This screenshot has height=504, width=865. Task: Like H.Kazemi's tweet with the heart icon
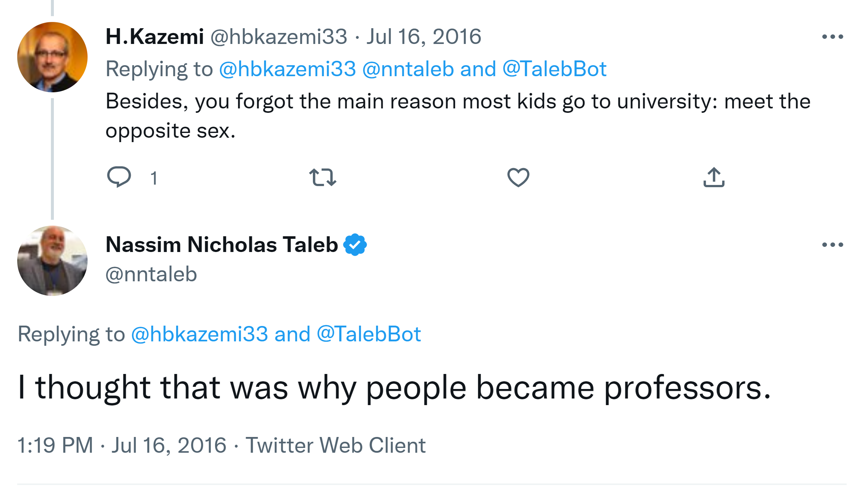(x=518, y=177)
